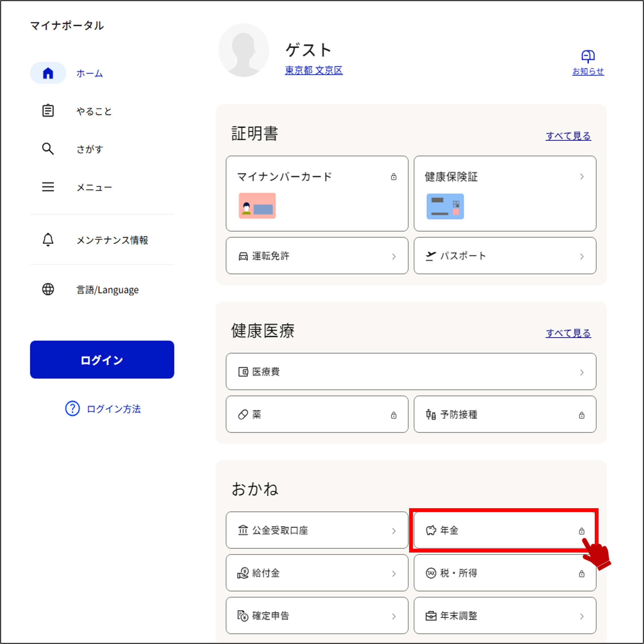Click the 予防接種 label

pos(459,414)
